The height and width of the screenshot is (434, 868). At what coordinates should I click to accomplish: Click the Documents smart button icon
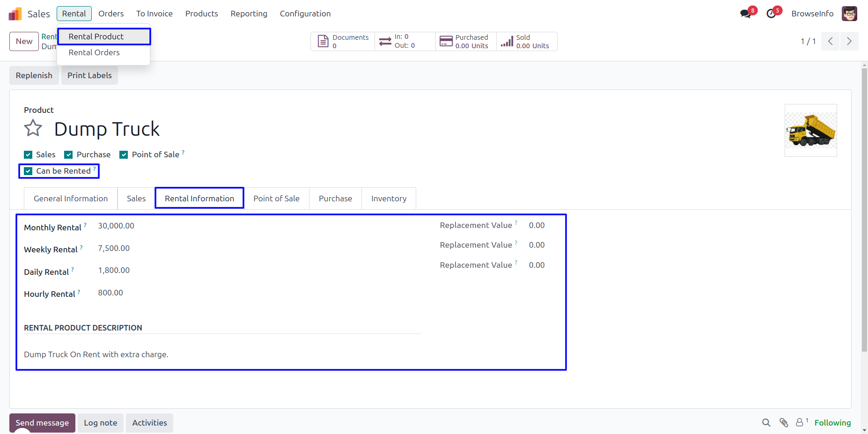click(323, 41)
